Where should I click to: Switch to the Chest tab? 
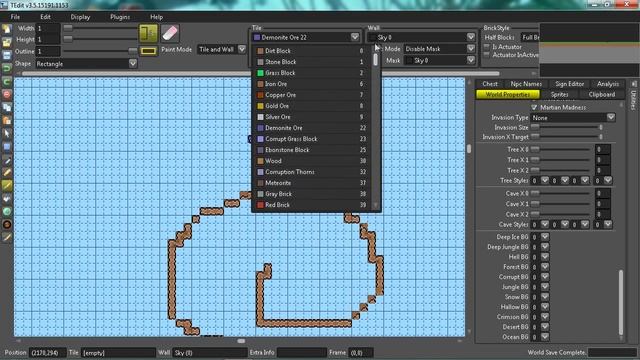(490, 84)
